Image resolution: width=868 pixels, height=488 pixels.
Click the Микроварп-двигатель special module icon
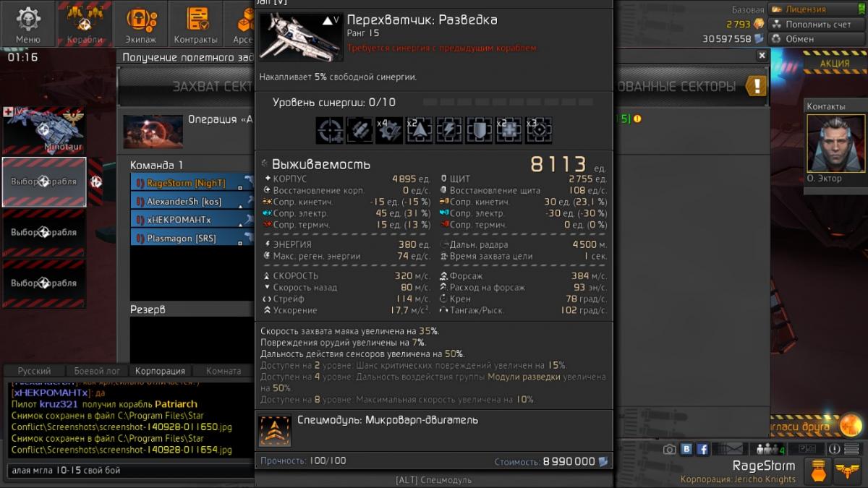point(275,431)
